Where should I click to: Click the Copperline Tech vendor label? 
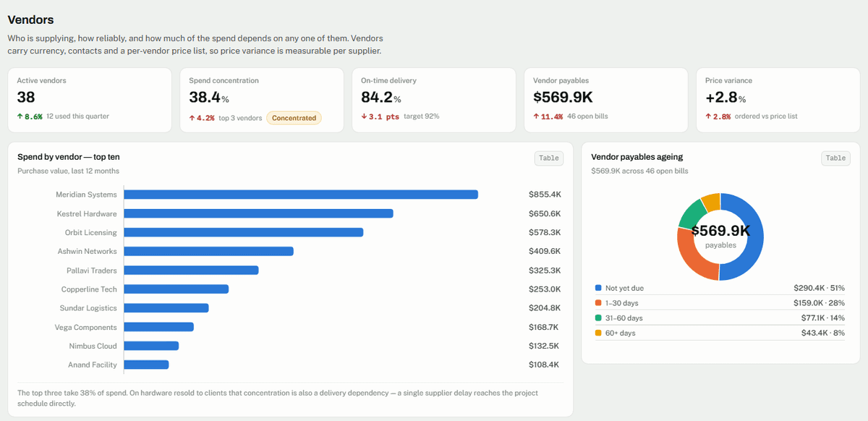click(x=89, y=289)
